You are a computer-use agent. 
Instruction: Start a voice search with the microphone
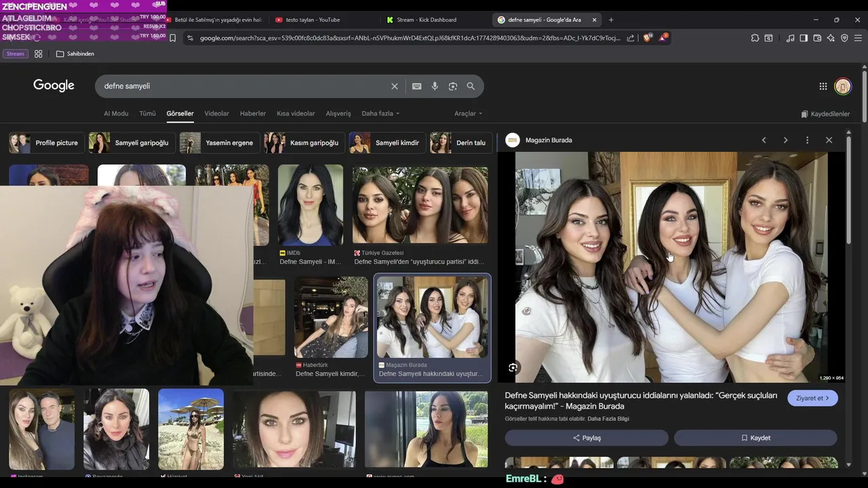435,86
